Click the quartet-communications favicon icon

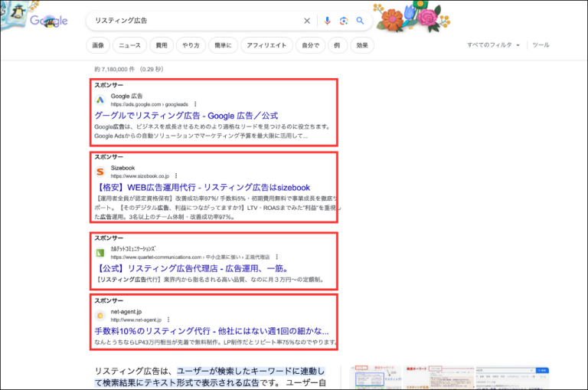point(100,253)
